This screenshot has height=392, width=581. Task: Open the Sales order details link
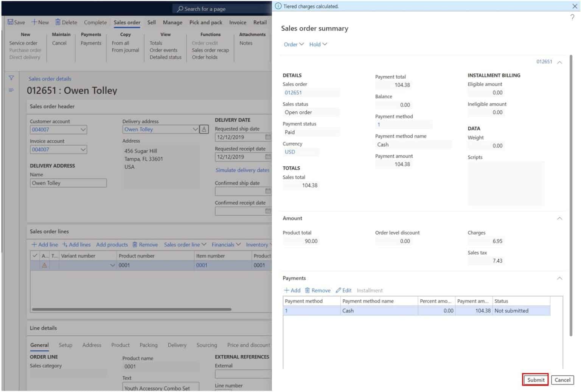[x=50, y=79]
